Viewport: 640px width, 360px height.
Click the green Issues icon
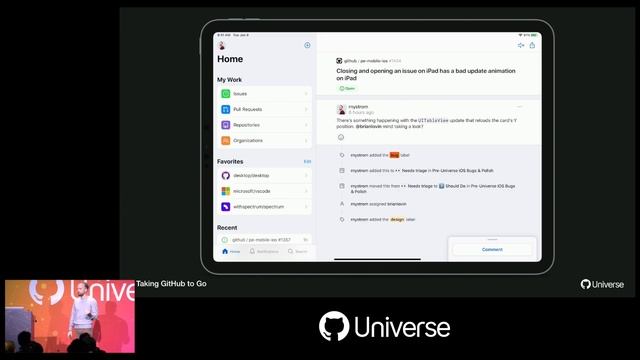(x=226, y=93)
